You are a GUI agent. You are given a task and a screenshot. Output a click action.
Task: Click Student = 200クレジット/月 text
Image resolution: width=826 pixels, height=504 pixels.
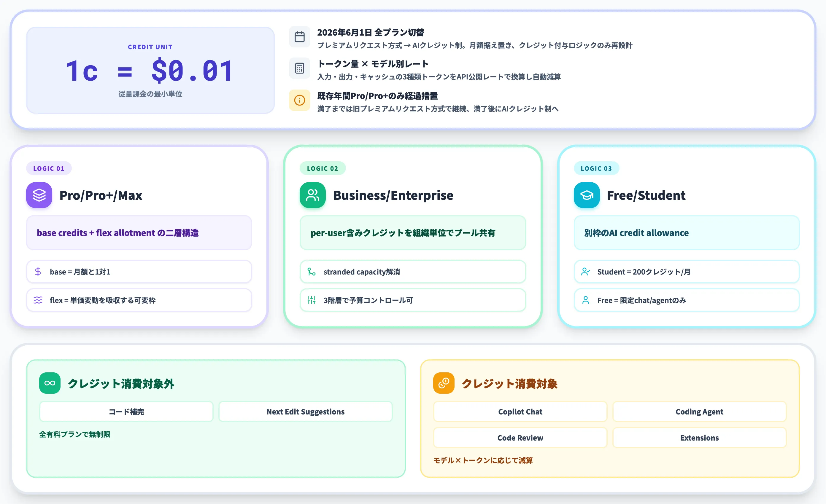coord(644,272)
